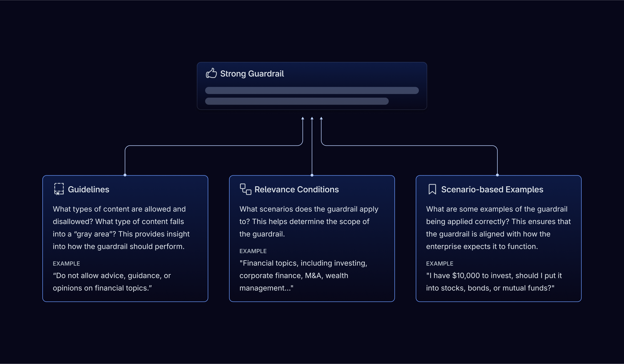Select the Strong Guardrail node
624x364 pixels.
[312, 85]
